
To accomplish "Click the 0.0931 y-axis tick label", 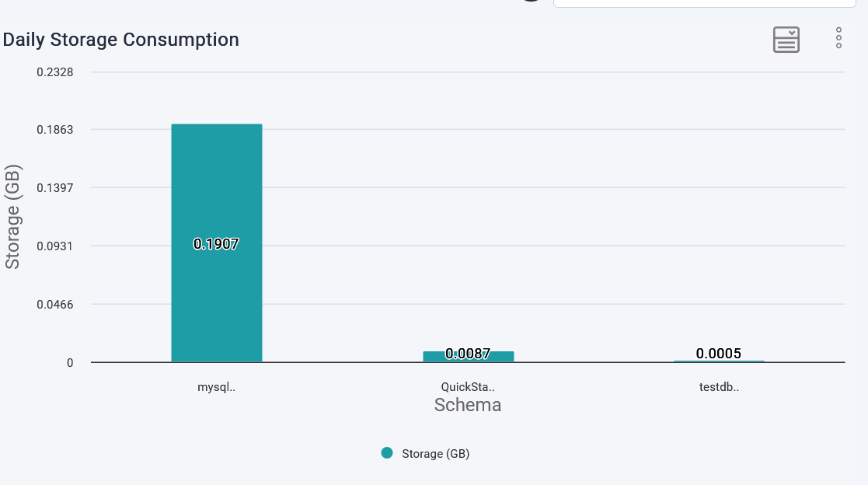I will (x=55, y=246).
